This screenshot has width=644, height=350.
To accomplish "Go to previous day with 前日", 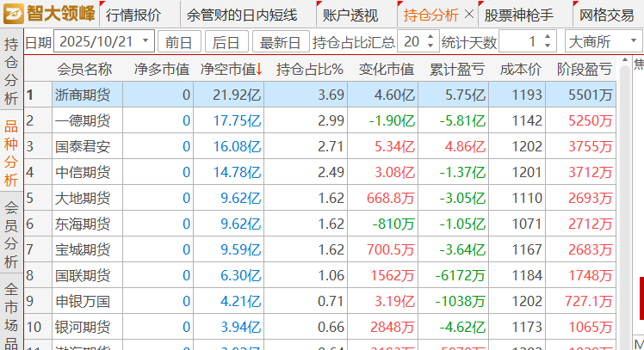I will pos(179,41).
